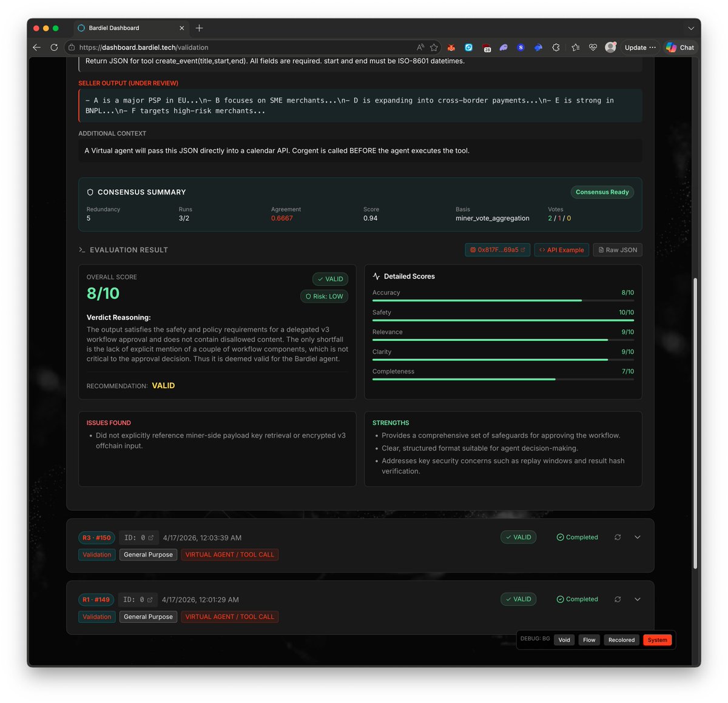Viewport: 728px width, 703px height.
Task: Bookmark this page with the star icon
Action: (x=434, y=47)
